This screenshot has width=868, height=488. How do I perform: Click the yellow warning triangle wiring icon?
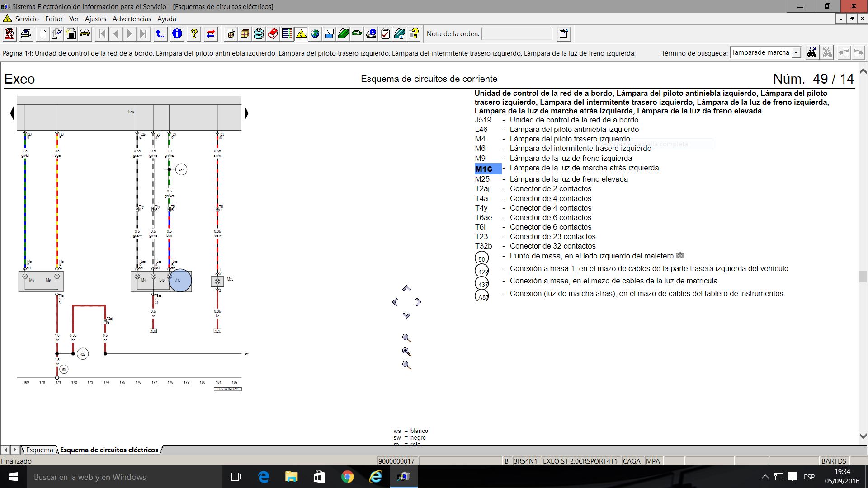click(x=301, y=33)
